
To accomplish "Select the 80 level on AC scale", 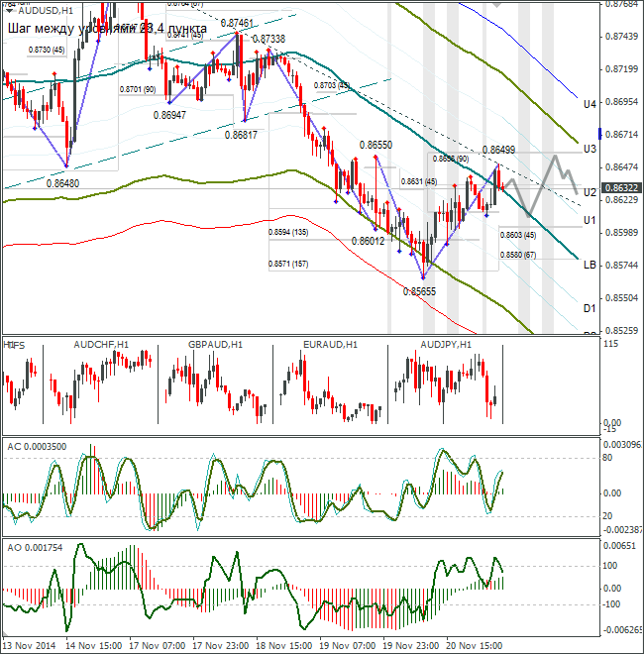I will (x=607, y=458).
